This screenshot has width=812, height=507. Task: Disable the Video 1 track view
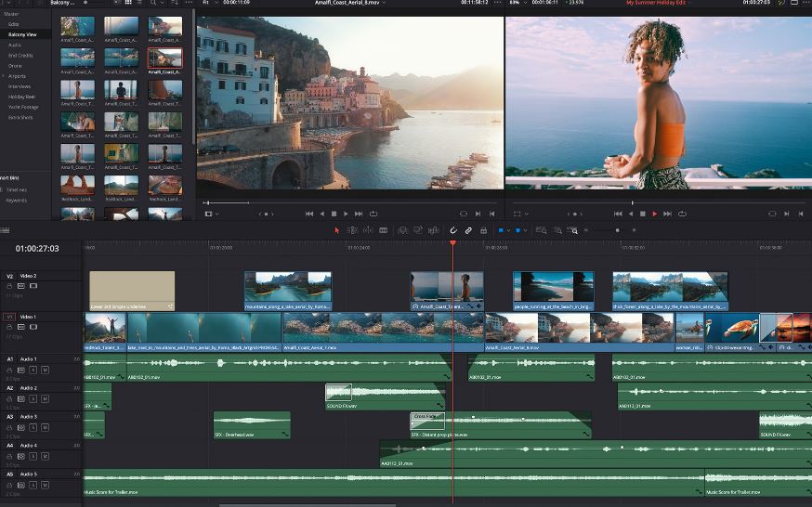pyautogui.click(x=33, y=327)
